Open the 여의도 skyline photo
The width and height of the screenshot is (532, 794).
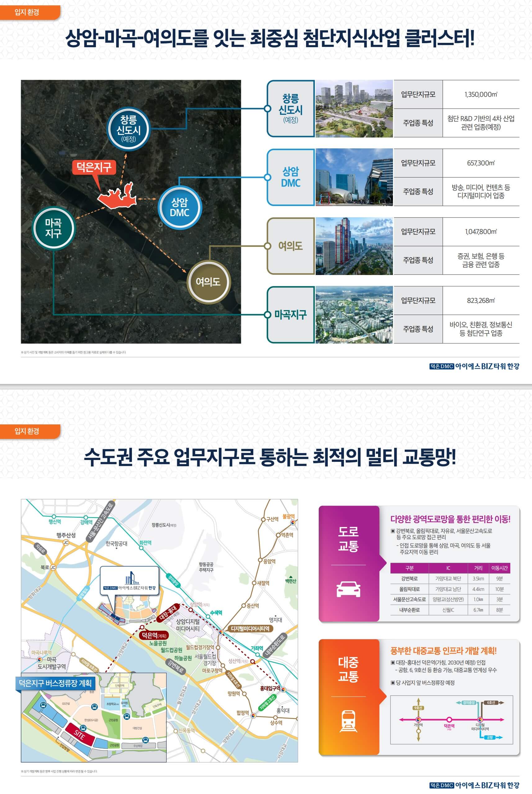point(354,246)
